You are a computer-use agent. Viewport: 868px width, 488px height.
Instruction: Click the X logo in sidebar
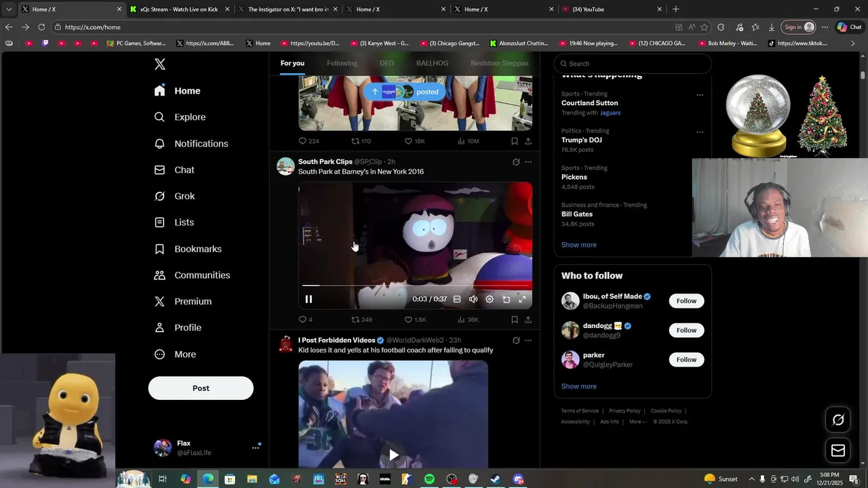click(160, 64)
